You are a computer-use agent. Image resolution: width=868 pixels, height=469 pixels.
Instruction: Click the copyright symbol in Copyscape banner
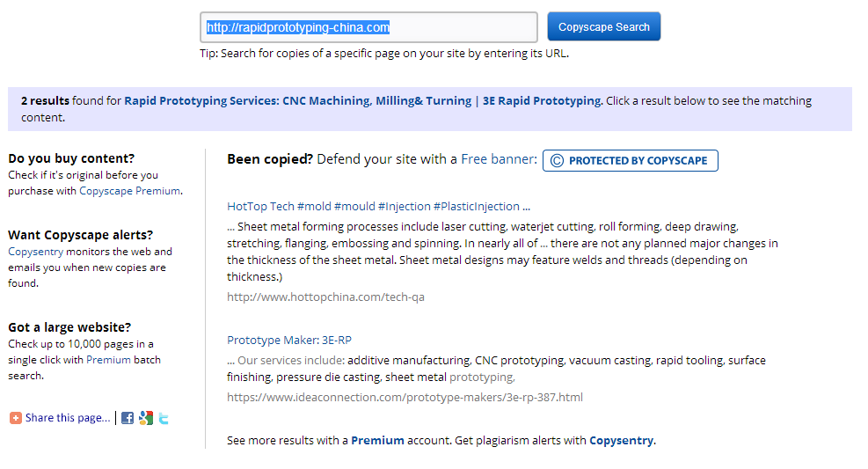557,160
